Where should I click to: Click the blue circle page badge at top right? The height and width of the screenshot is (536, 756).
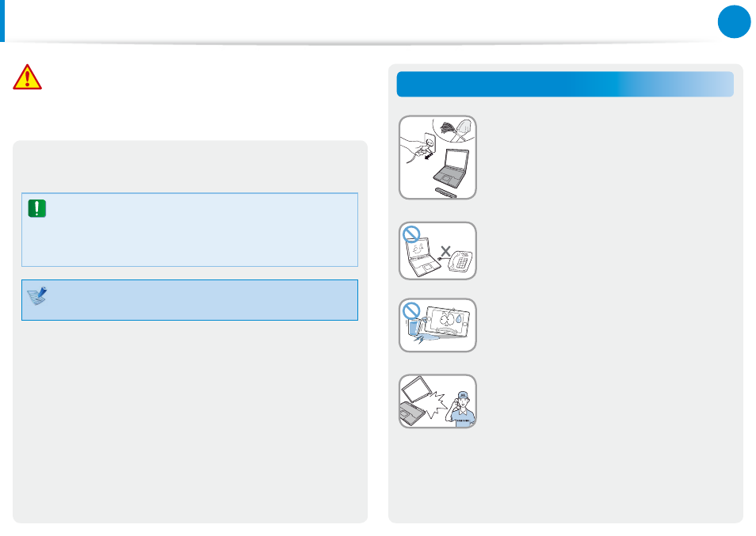point(734,21)
